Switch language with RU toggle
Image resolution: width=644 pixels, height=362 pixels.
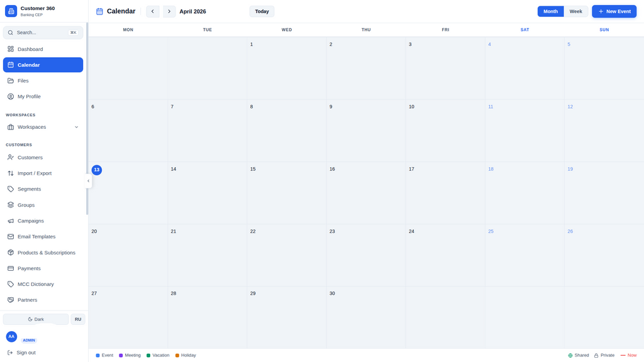[78, 319]
